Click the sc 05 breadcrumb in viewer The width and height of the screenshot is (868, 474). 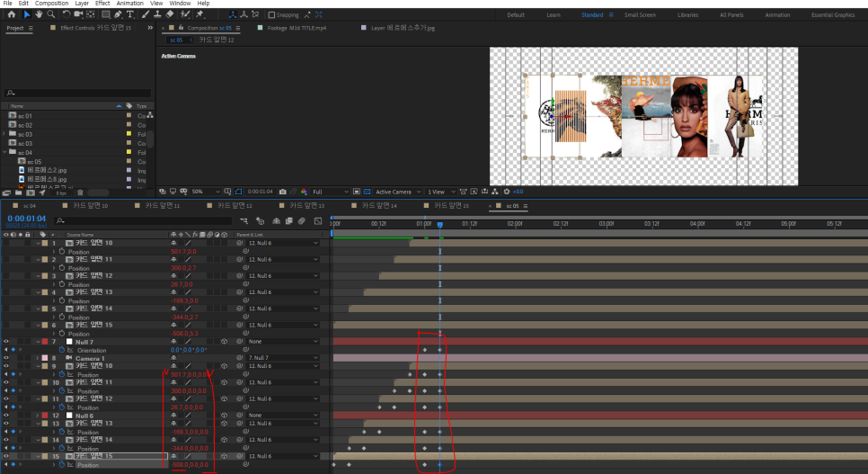pos(176,40)
